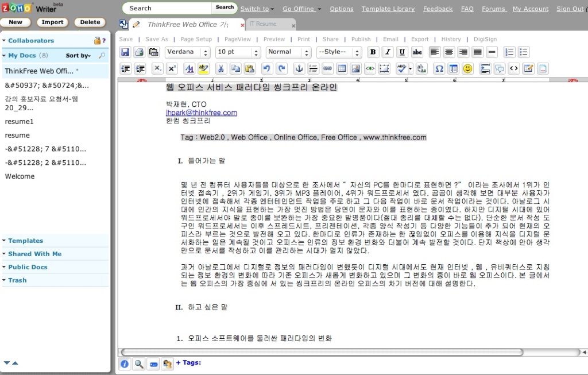Image resolution: width=588 pixels, height=375 pixels.
Task: Open the History menu item
Action: (451, 39)
